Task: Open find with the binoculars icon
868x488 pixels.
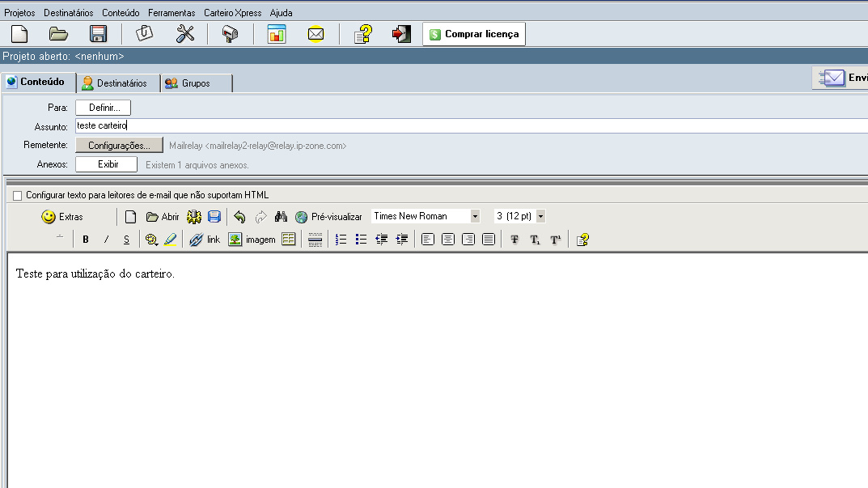Action: (281, 217)
